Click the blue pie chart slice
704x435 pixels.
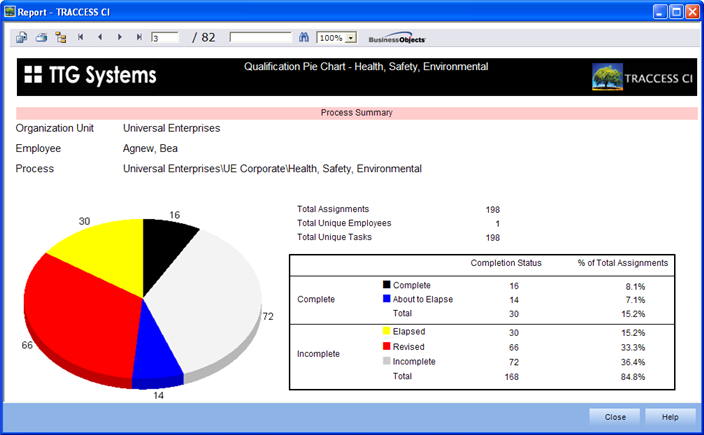(x=156, y=350)
